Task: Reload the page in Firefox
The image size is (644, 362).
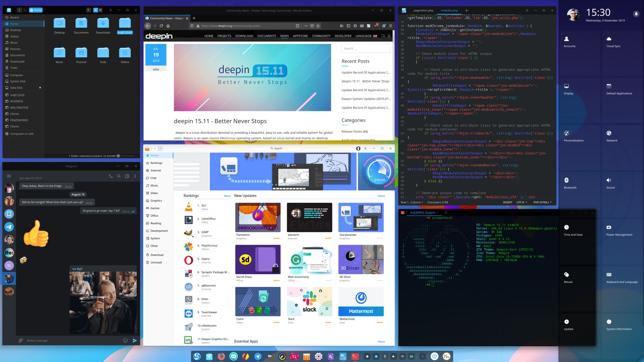Action: (161, 26)
